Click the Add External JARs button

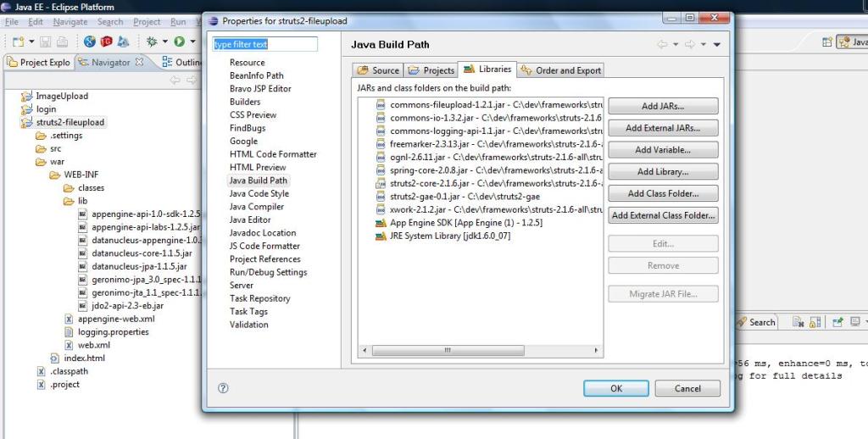click(663, 128)
